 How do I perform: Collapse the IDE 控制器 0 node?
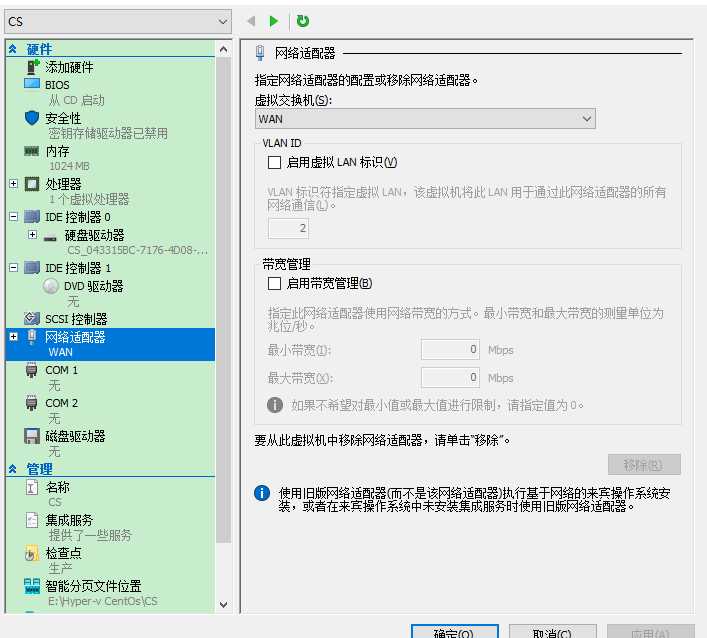tap(14, 217)
